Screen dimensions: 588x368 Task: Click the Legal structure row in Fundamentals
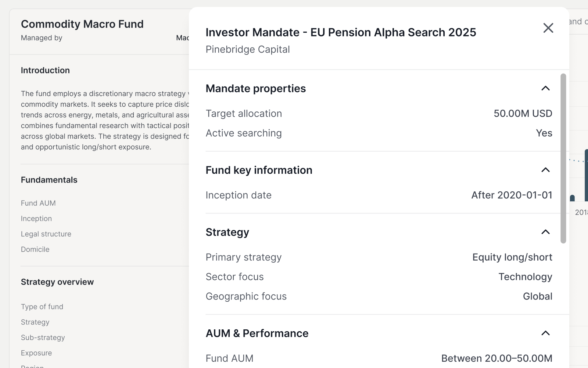[x=46, y=234]
